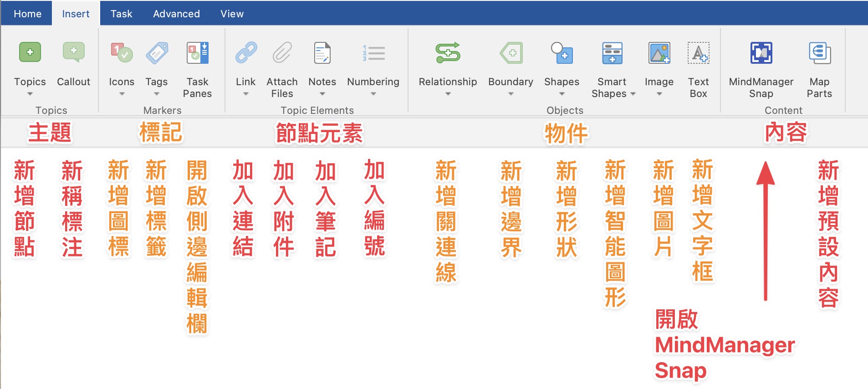Switch to the Task tab
Image resolution: width=868 pixels, height=389 pixels.
tap(122, 14)
